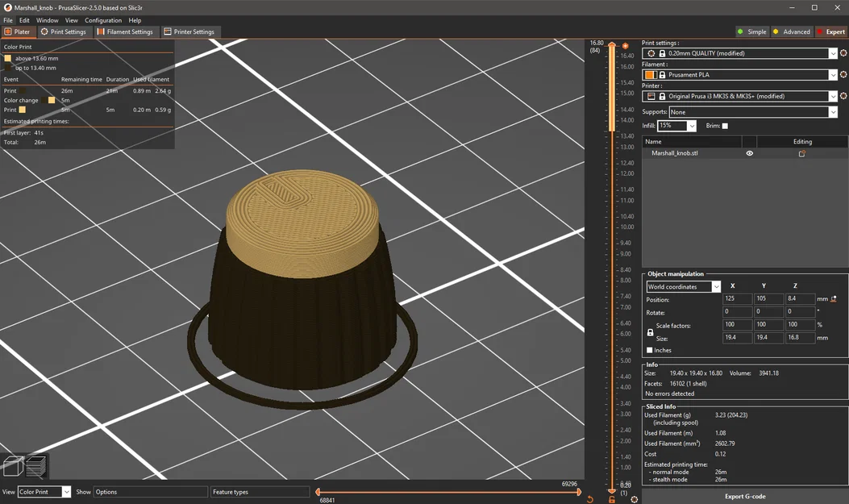
Task: Open print settings gear beside 0.20mm QUALITY
Action: (x=843, y=53)
